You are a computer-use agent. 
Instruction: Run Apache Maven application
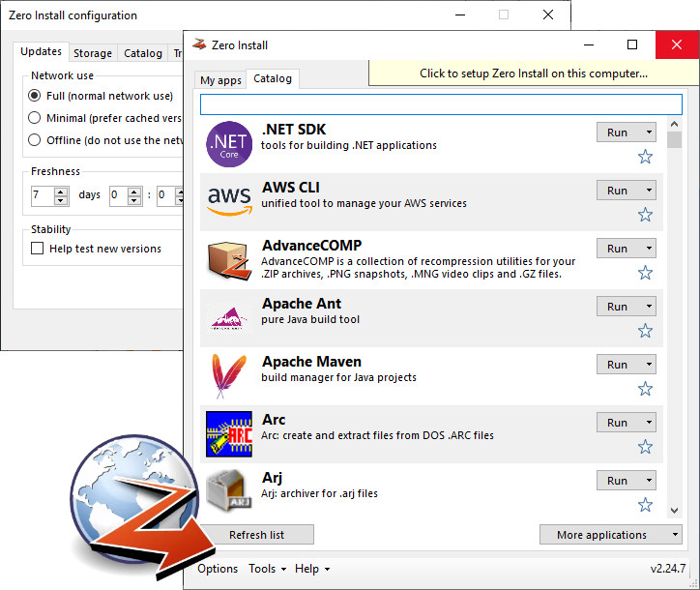617,365
